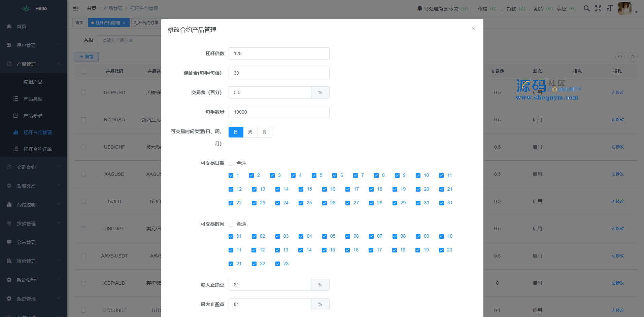Click the 交割合约 sidebar icon
644x317 pixels.
coord(9,167)
